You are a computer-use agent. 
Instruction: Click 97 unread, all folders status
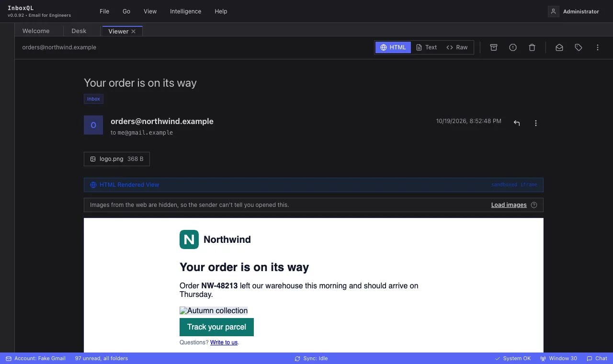pyautogui.click(x=102, y=358)
